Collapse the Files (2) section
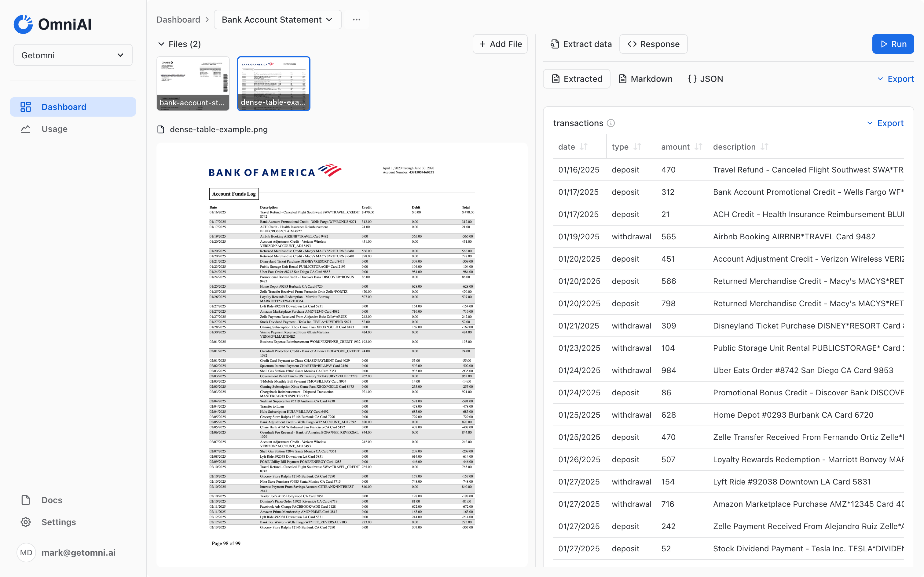The height and width of the screenshot is (577, 924). point(161,44)
